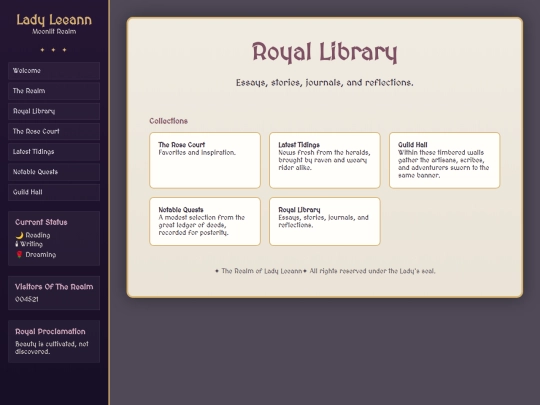Open Notable Quests in the sidebar menu
540x405 pixels.
coord(54,172)
